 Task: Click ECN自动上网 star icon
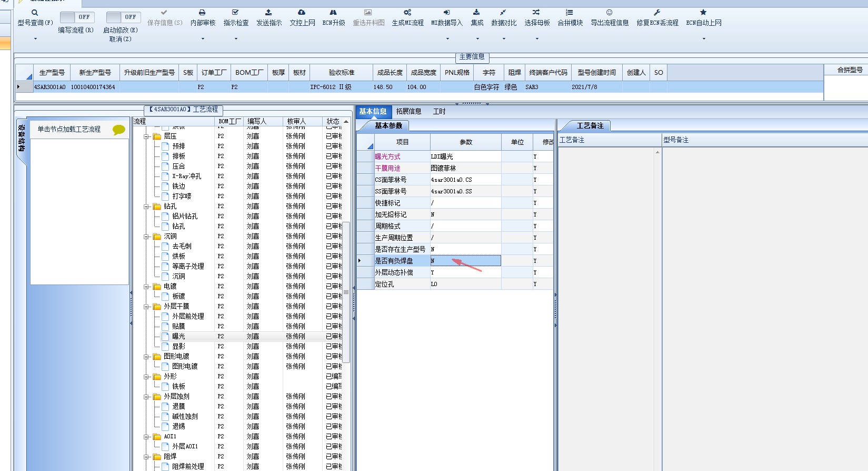point(703,12)
